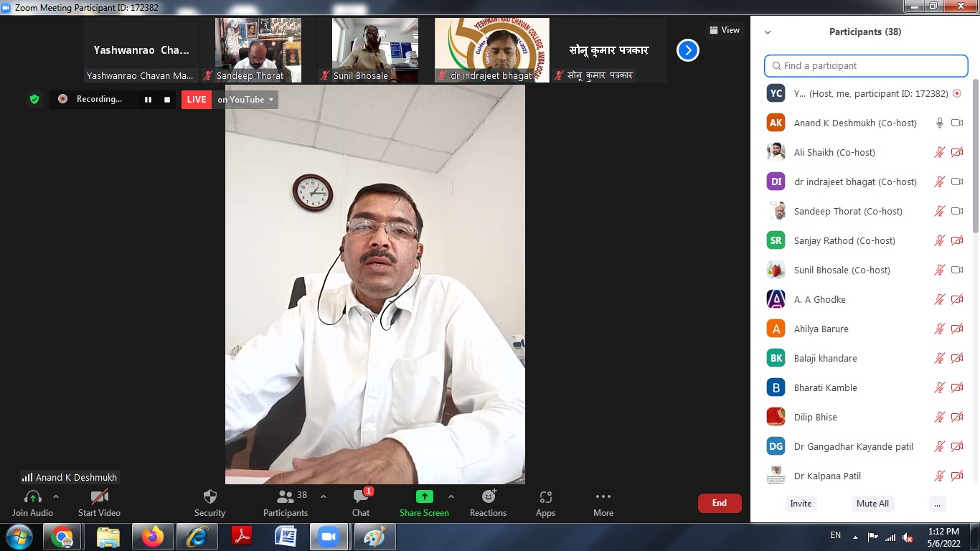Screen dimensions: 980x551
Task: Open Microsoft Word from taskbar
Action: click(x=286, y=537)
